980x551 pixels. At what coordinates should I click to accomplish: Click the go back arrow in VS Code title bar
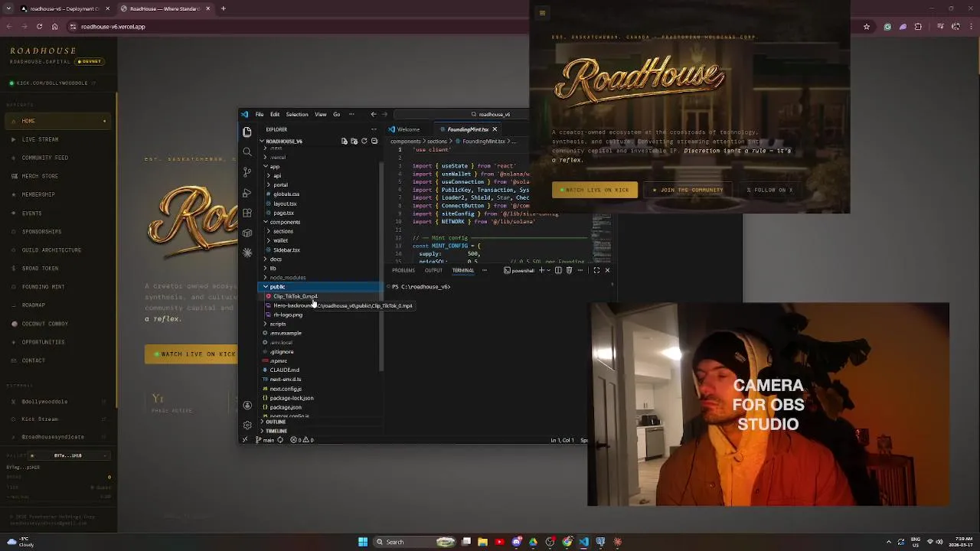374,115
